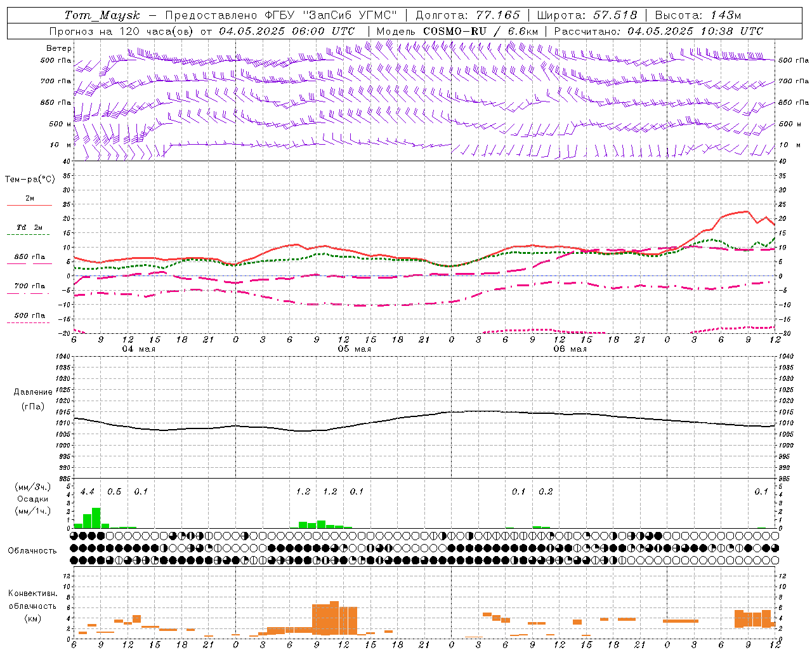Click the (мм/3ч.) precipitation unit label
This screenshot has height=650, width=812.
(32, 487)
